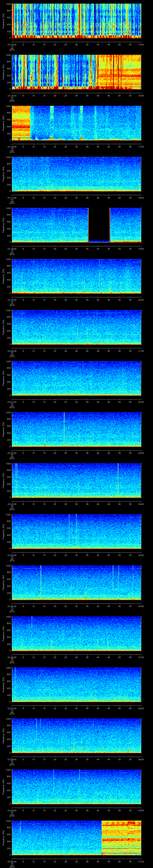Select the 23:26:00 start time label

click(x=12, y=657)
